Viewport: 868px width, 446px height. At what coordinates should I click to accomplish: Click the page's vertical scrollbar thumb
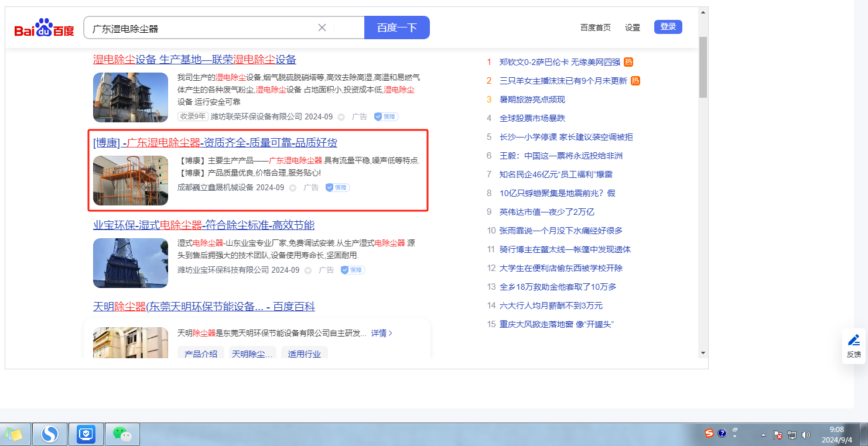click(703, 66)
